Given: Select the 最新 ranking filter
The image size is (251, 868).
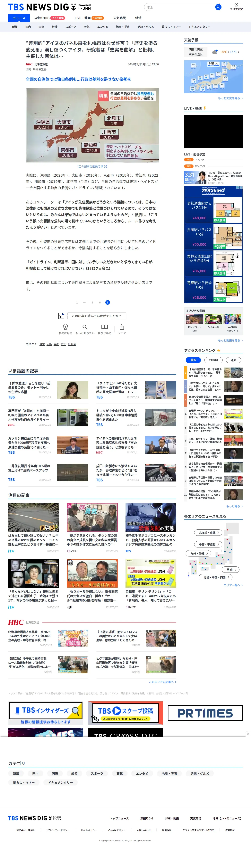Looking at the screenshot, I should pos(193,360).
